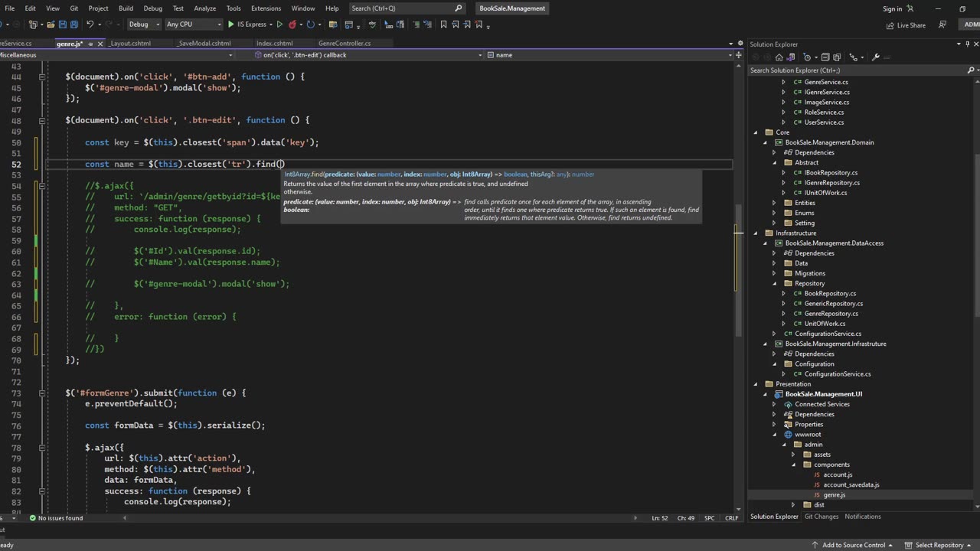The width and height of the screenshot is (980, 551).
Task: Click the Search (Ctrl+Q) box
Action: click(x=407, y=8)
